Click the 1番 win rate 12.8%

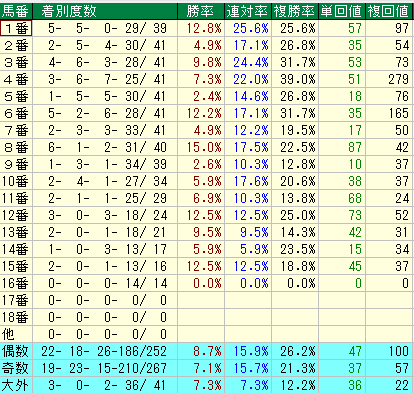[204, 28]
